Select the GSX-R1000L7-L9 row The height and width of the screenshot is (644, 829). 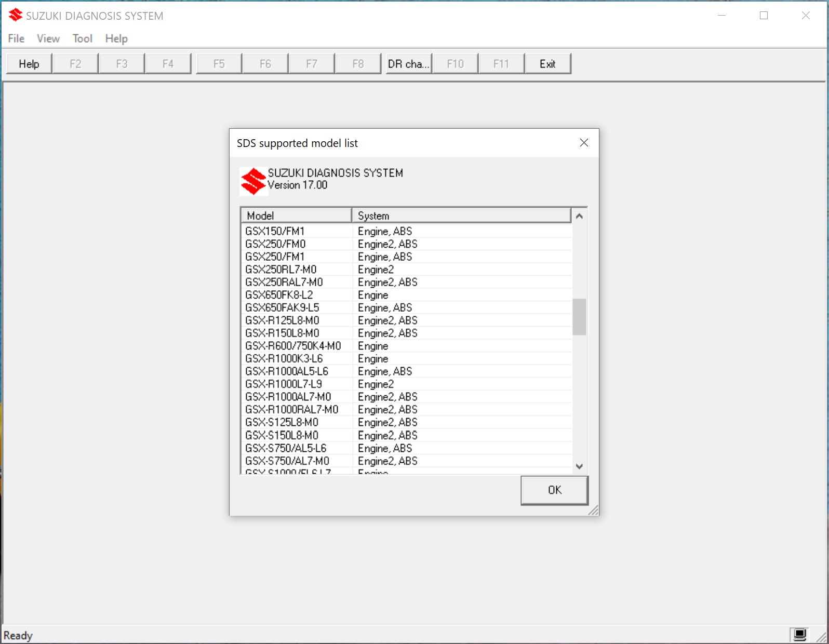click(x=407, y=384)
